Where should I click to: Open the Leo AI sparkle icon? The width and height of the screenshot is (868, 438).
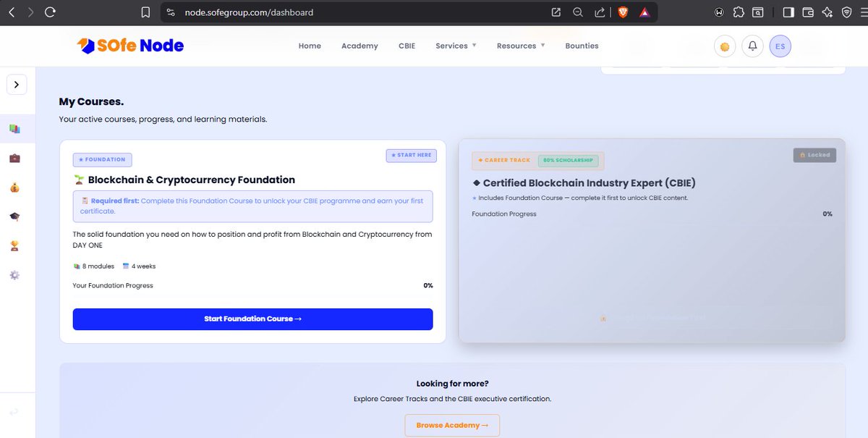coord(827,12)
